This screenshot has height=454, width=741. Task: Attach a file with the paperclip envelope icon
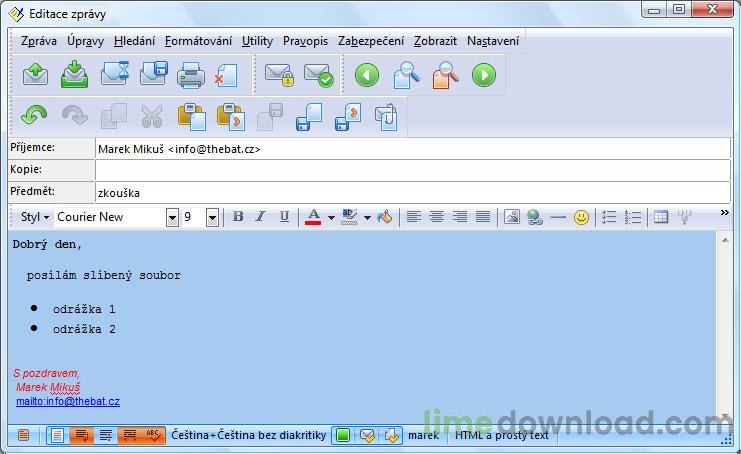click(x=386, y=117)
